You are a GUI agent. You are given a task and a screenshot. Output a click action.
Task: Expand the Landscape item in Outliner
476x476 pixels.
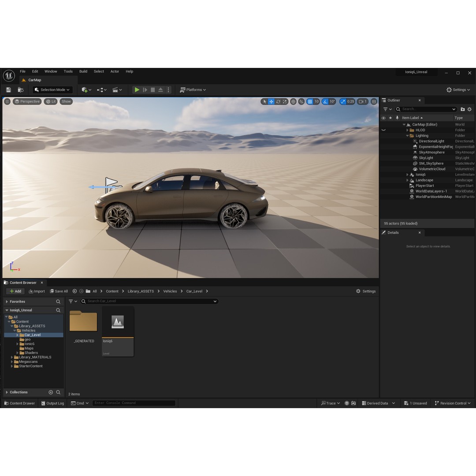click(x=407, y=180)
